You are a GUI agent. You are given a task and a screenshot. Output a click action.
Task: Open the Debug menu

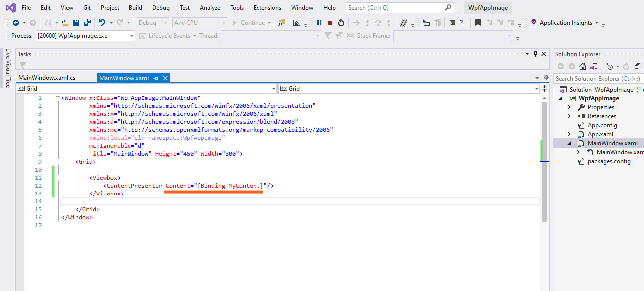[x=160, y=8]
